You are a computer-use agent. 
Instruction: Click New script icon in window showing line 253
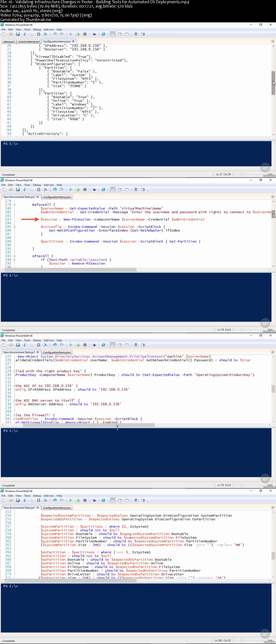tap(4, 500)
